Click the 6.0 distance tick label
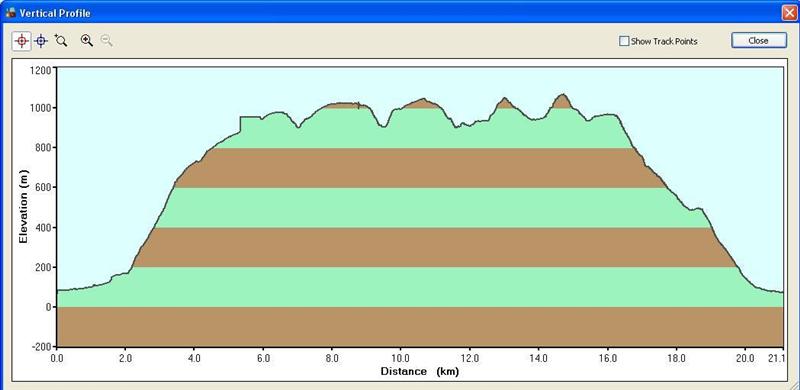 pyautogui.click(x=263, y=358)
